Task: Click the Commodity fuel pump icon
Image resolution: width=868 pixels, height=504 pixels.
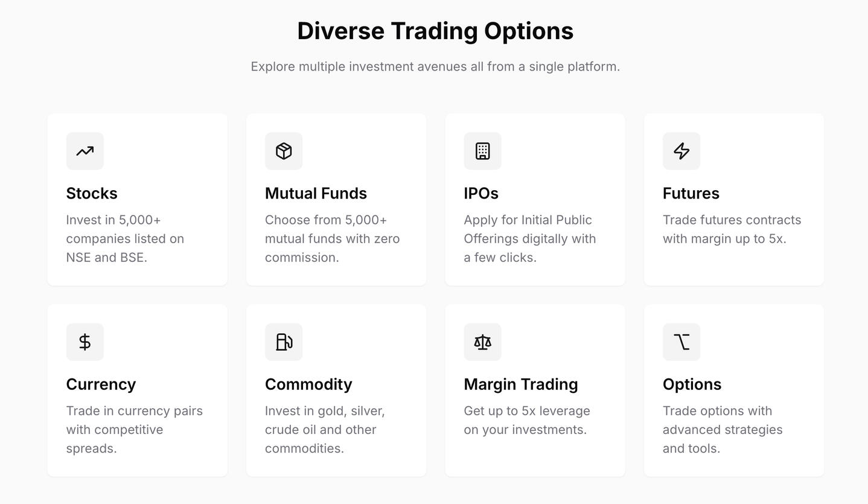Action: tap(284, 342)
